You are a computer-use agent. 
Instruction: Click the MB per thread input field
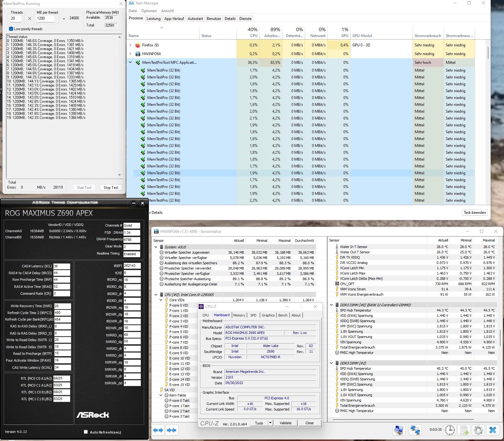point(45,18)
